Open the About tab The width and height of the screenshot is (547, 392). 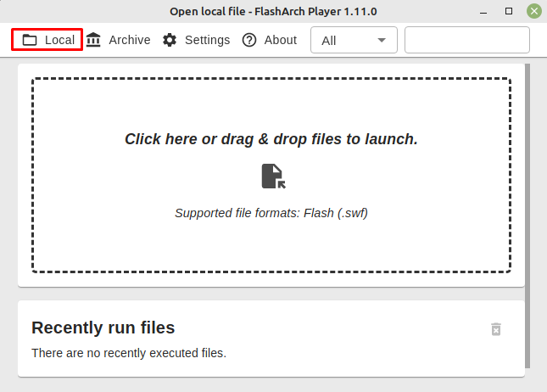[x=270, y=40]
